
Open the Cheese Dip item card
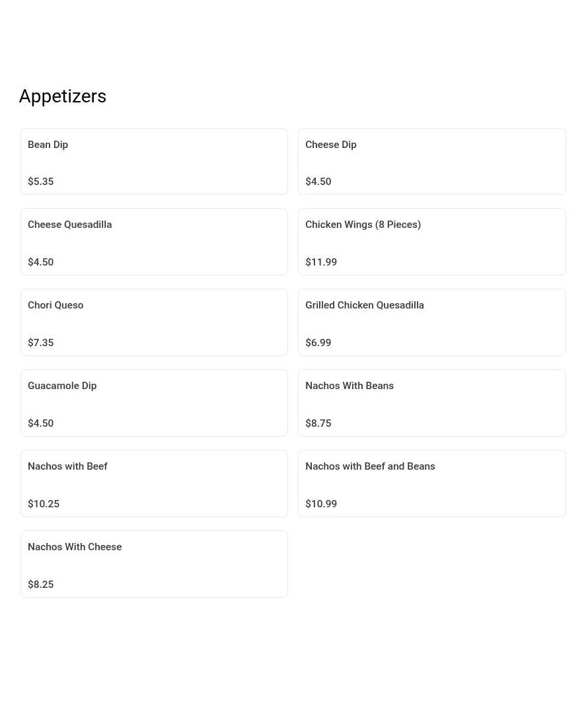tap(432, 162)
